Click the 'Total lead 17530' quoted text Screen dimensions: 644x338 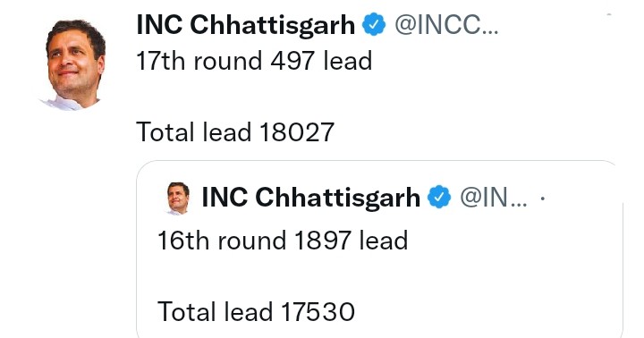pos(257,311)
